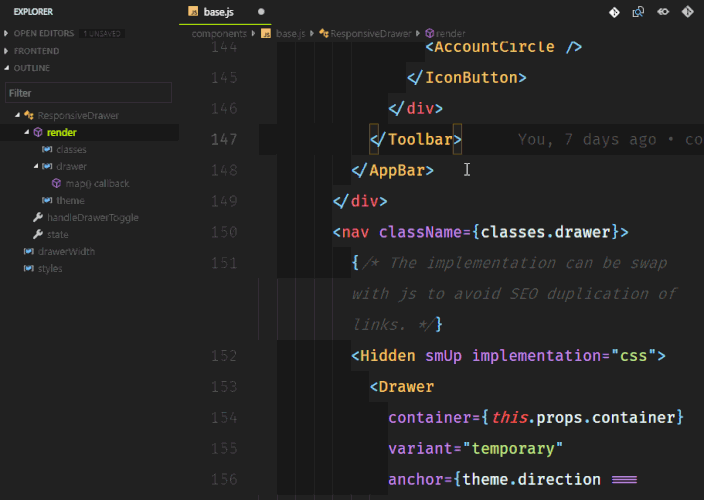Click render breadcrumb segment
This screenshot has height=500, width=704.
[450, 34]
